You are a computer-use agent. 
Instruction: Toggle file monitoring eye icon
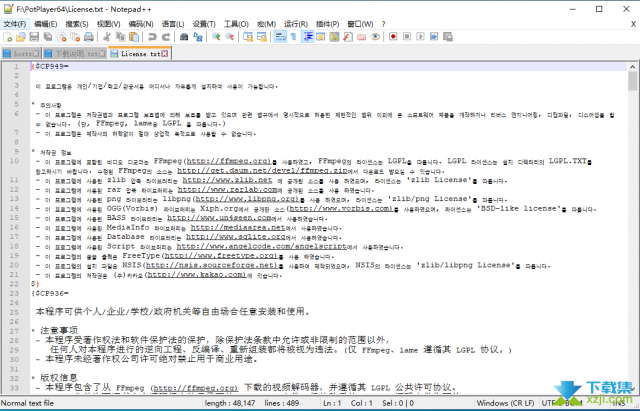pos(375,37)
